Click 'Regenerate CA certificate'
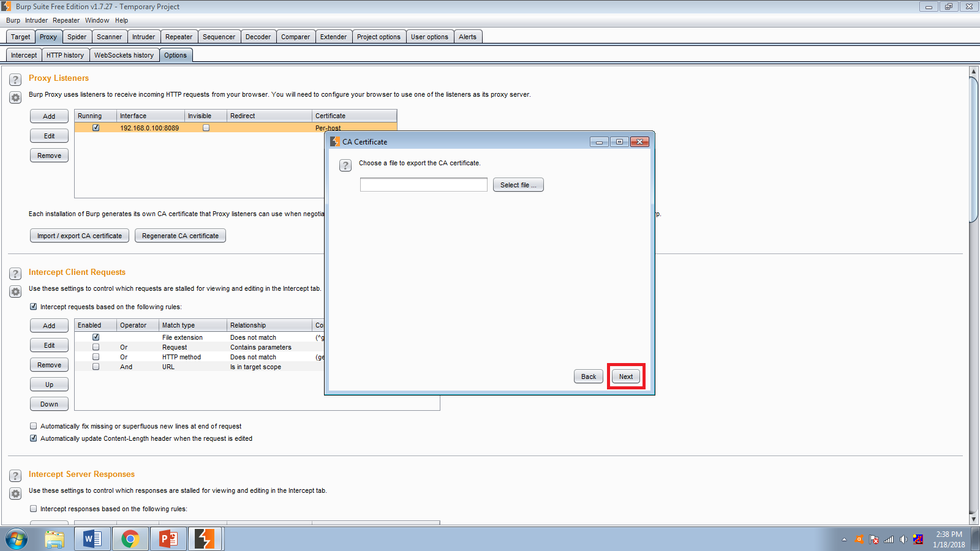This screenshot has width=980, height=551. tap(180, 236)
